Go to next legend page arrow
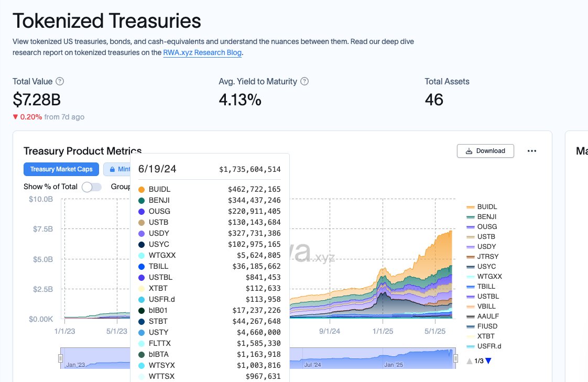 (488, 361)
